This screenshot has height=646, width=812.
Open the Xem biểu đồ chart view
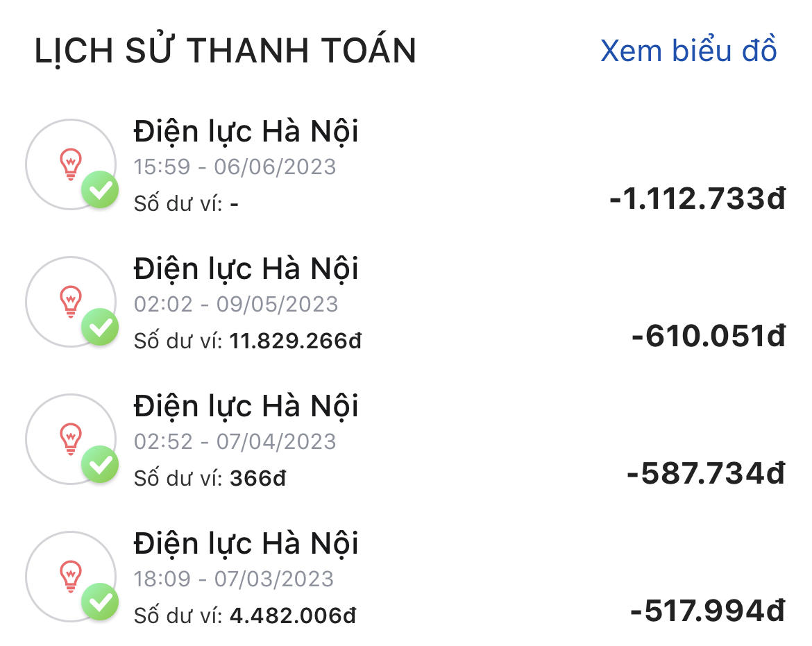689,51
